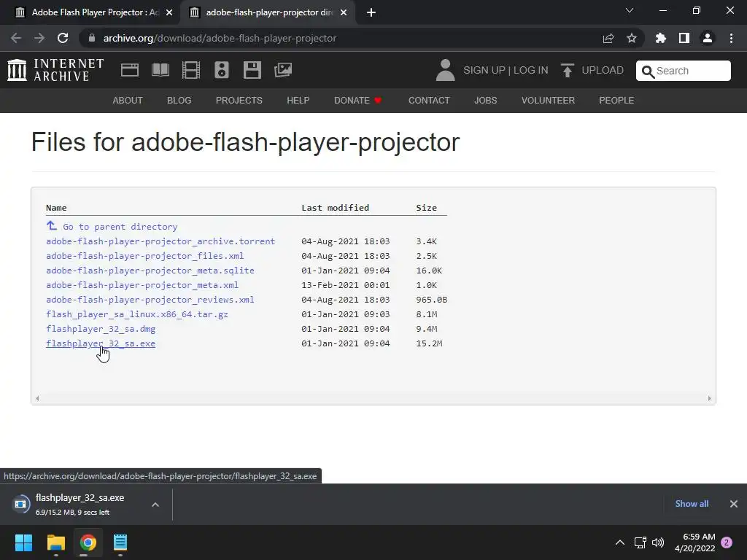The image size is (747, 560).
Task: Open the PROJECTS menu item
Action: point(239,101)
